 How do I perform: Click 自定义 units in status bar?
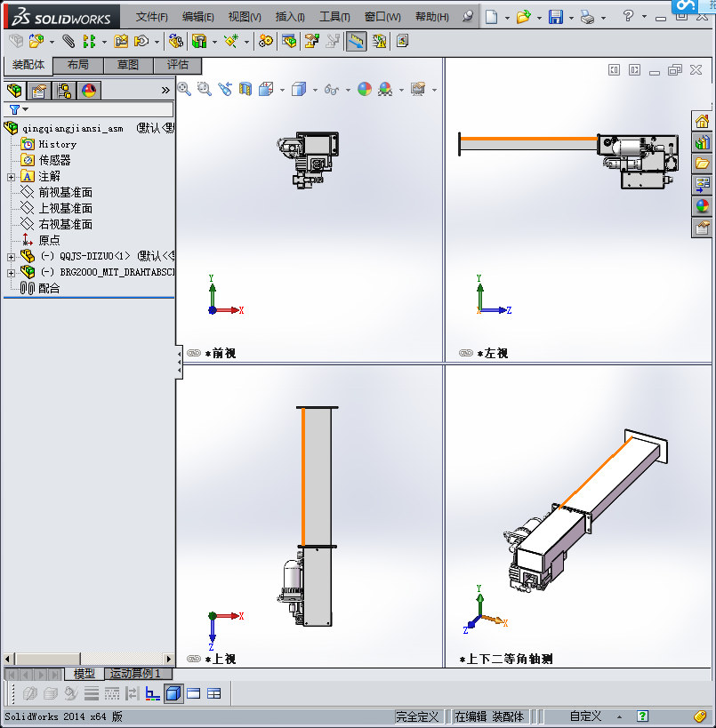(x=585, y=716)
